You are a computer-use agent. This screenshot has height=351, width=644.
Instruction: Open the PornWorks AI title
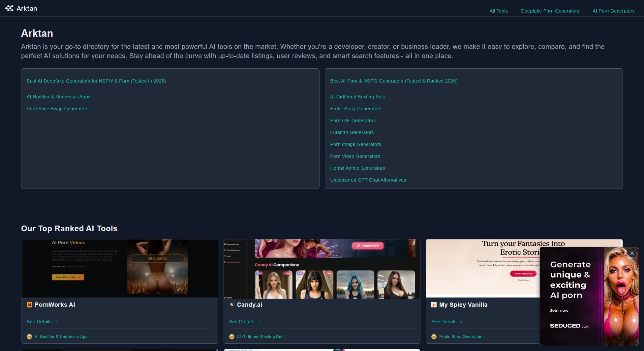pos(55,305)
